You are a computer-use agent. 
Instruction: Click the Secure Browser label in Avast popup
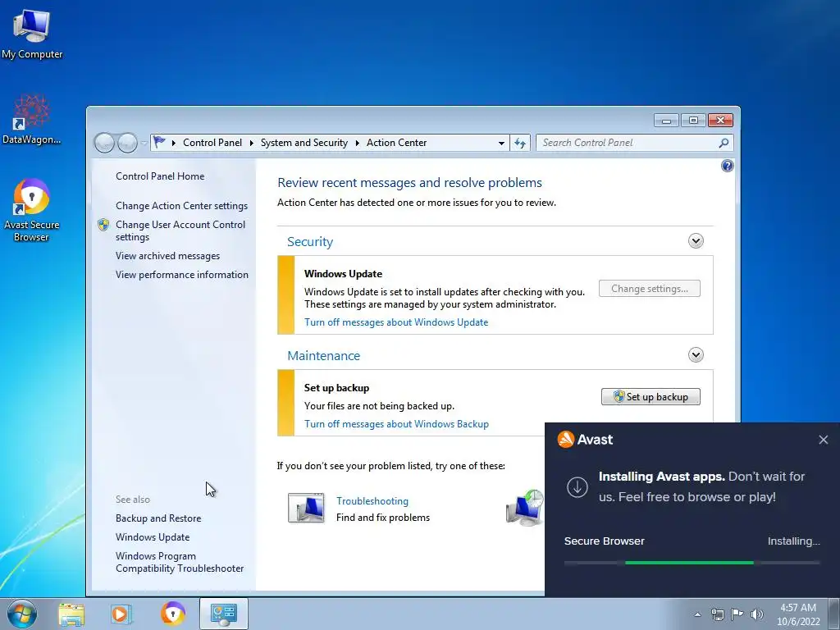click(x=605, y=541)
